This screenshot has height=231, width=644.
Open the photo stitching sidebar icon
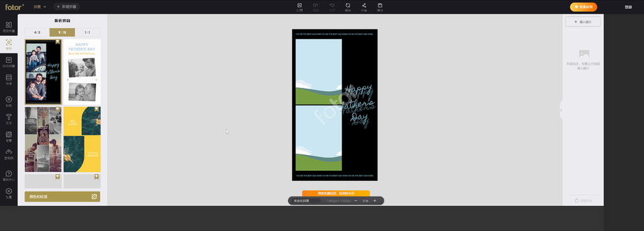click(x=9, y=80)
